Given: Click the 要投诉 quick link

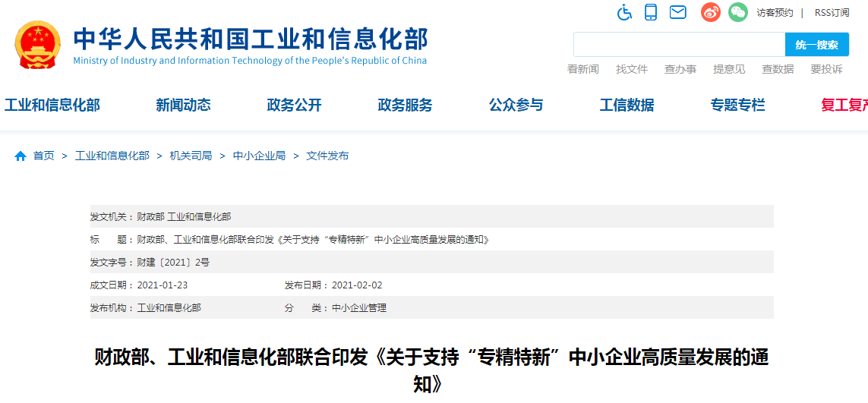Looking at the screenshot, I should click(826, 69).
